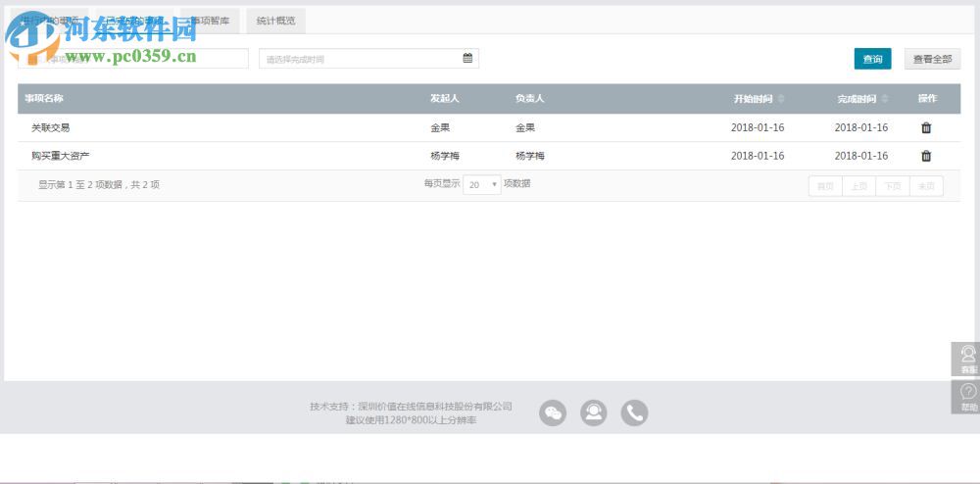Viewport: 980px width, 484px height.
Task: Click the 负责人 column header
Action: [x=529, y=99]
